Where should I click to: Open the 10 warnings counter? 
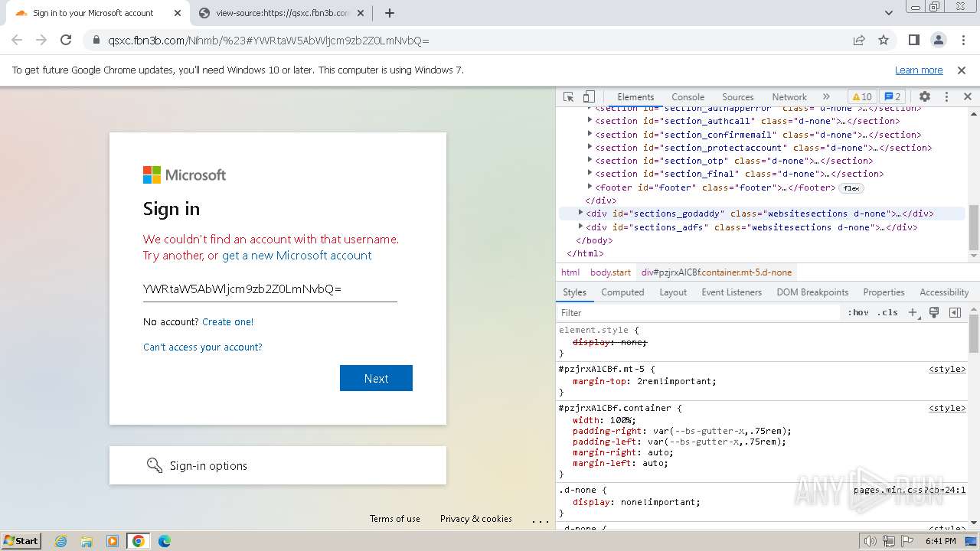[862, 96]
